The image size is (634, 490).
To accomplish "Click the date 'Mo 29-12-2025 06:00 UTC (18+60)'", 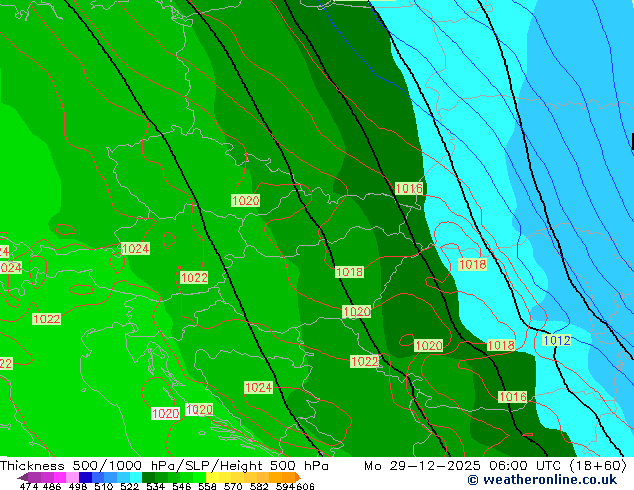I will pyautogui.click(x=495, y=466).
